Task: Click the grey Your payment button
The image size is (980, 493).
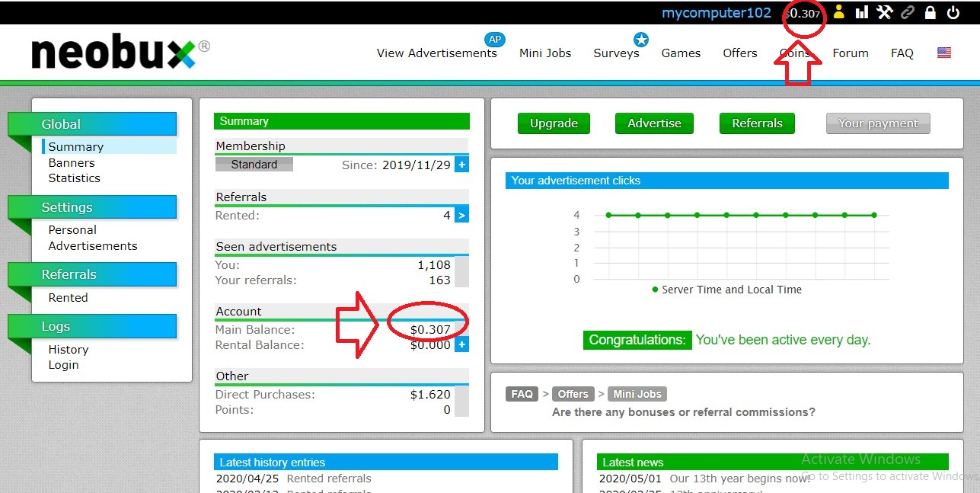Action: [x=878, y=123]
